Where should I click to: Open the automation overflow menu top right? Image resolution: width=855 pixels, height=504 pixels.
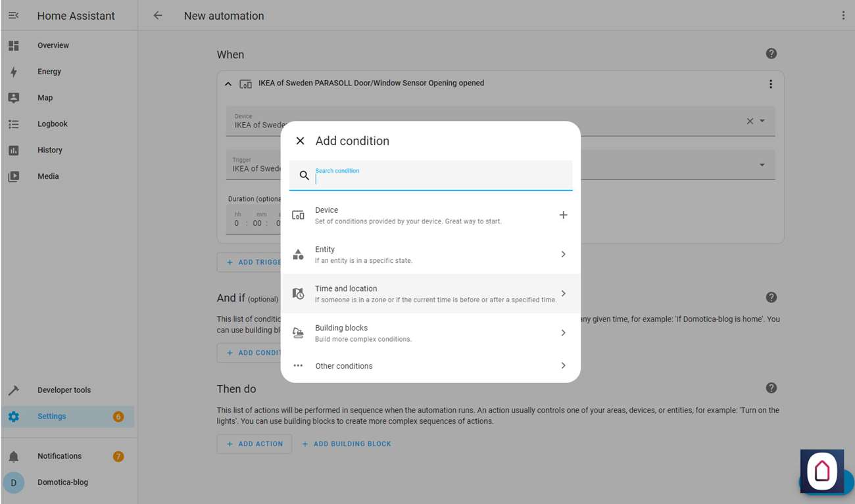pyautogui.click(x=843, y=16)
